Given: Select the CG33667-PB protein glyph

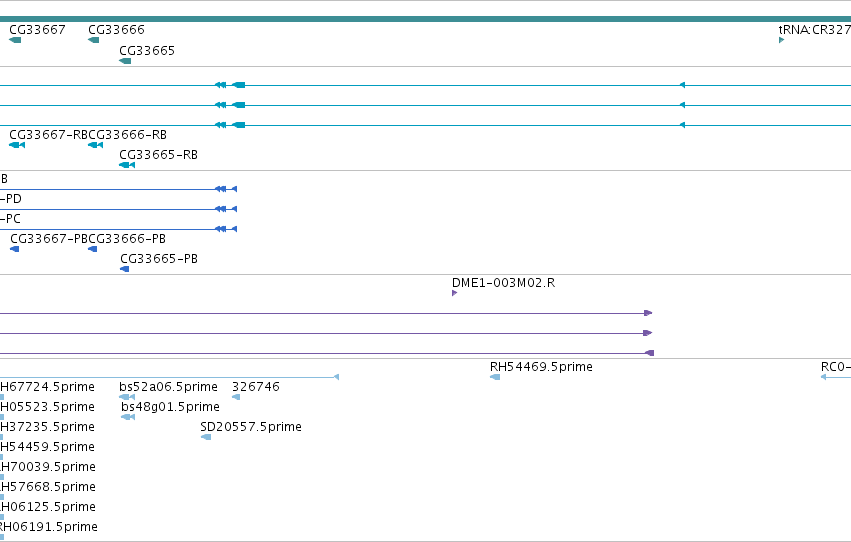Looking at the screenshot, I should pos(15,249).
